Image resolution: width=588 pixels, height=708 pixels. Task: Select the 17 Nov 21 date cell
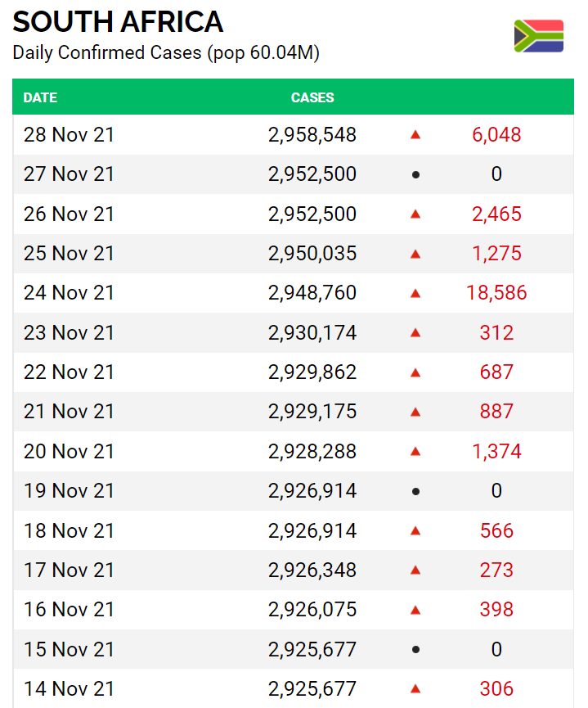[70, 570]
